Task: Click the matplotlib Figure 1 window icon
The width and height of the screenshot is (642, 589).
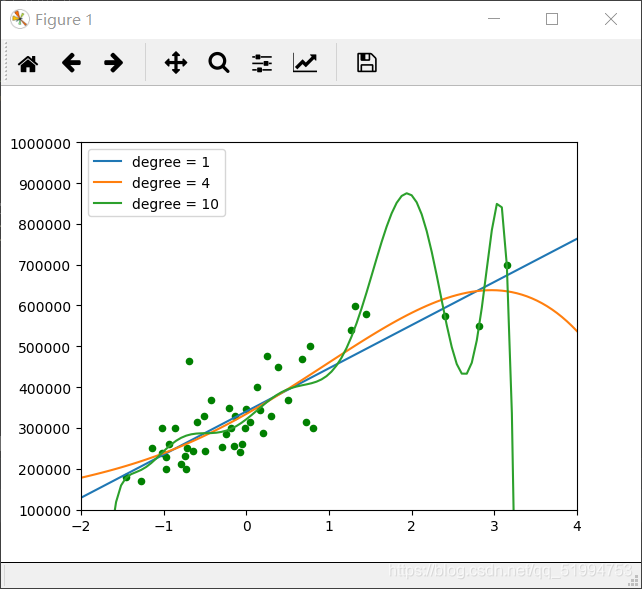Action: pos(20,19)
